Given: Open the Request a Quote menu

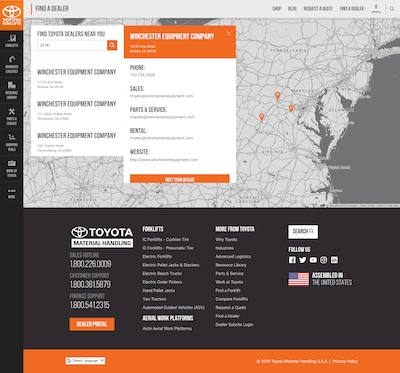Looking at the screenshot, I should (x=318, y=9).
